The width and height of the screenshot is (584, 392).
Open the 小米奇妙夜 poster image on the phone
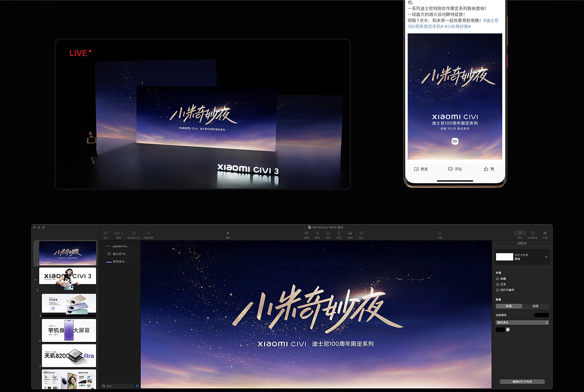coord(455,96)
